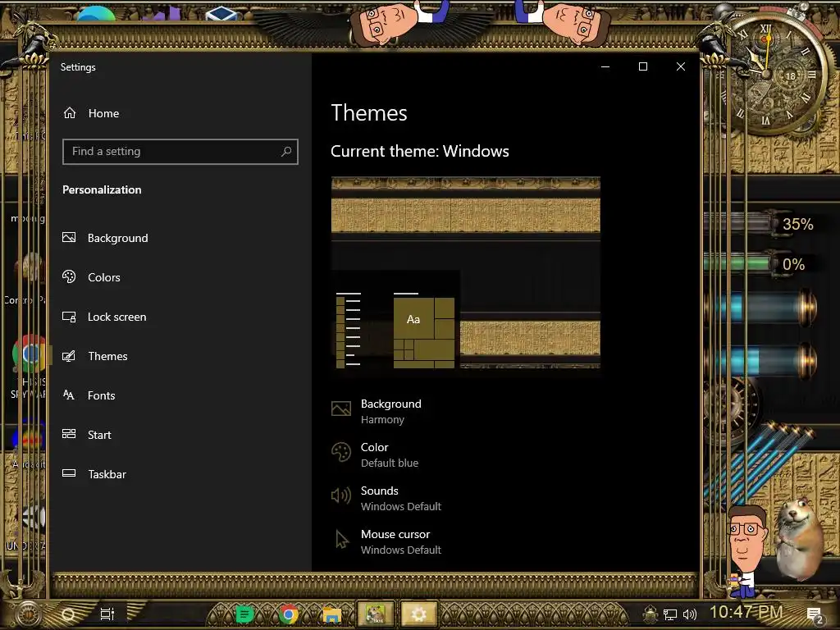Open Google Chrome from the taskbar

point(288,614)
